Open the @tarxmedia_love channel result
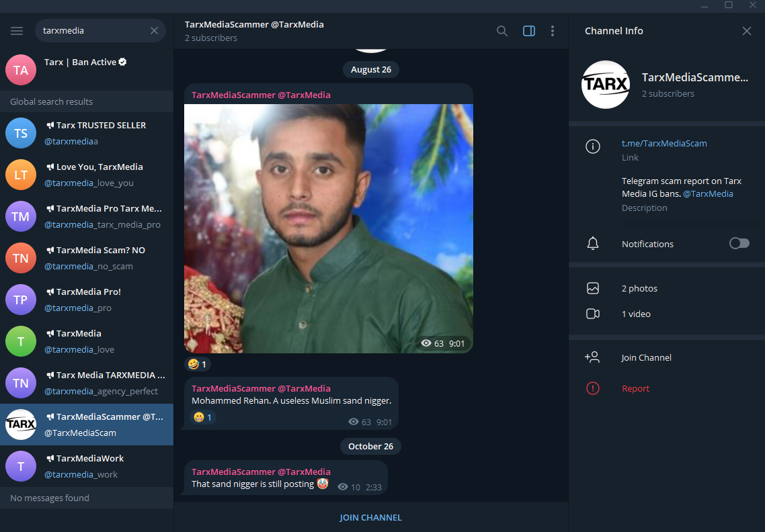 pyautogui.click(x=87, y=341)
